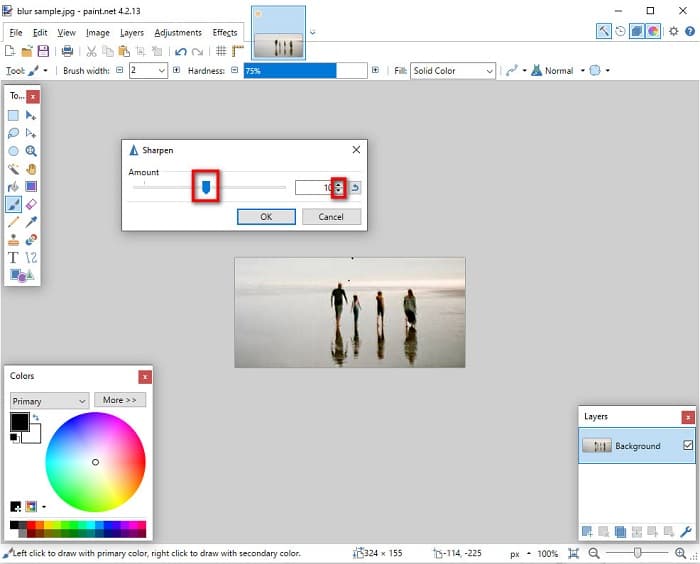Select the Magic Wand tool
Viewport: 700px width, 564px height.
14,168
